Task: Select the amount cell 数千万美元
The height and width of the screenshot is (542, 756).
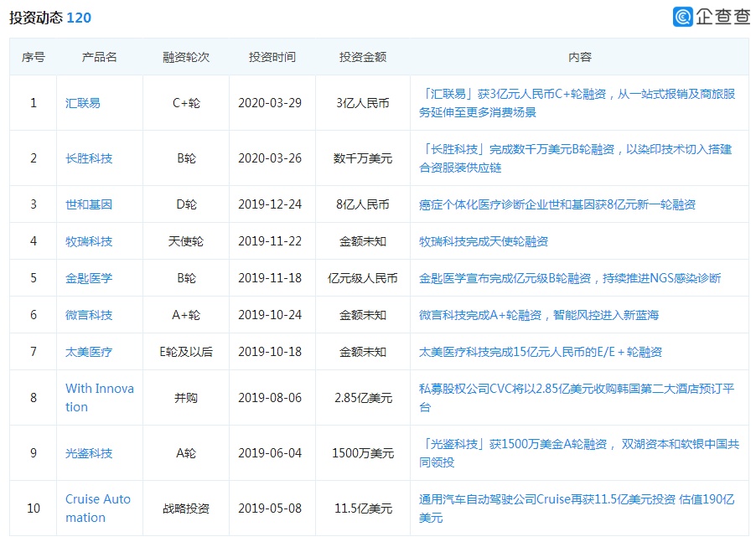Action: (363, 158)
